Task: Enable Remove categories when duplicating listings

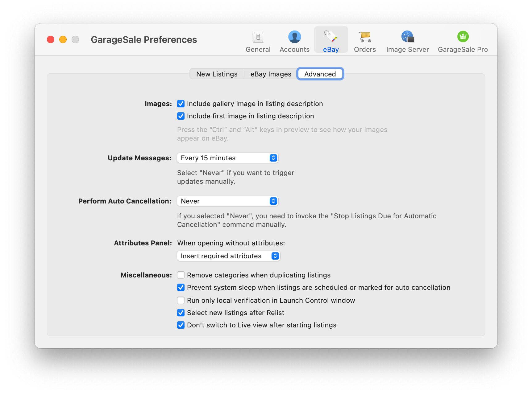Action: coord(181,275)
